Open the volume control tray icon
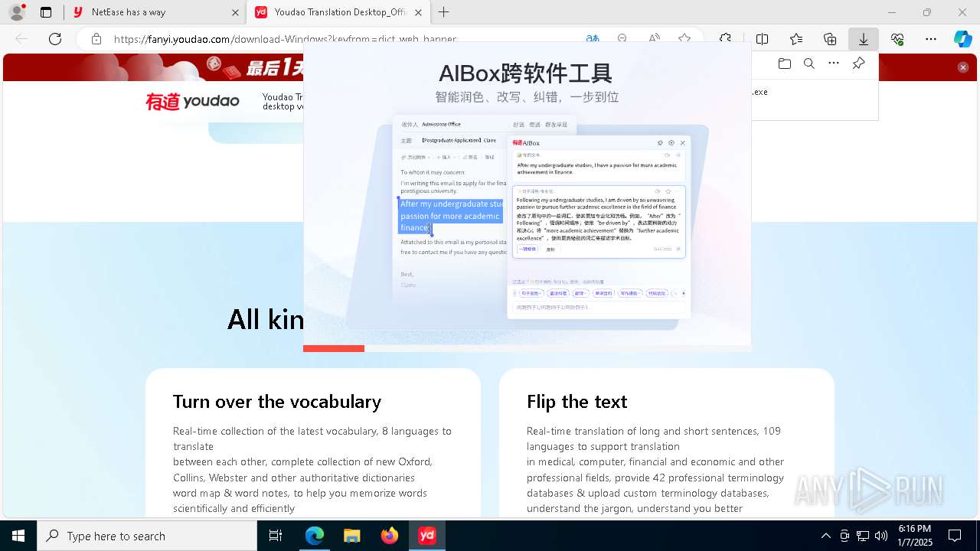Viewport: 980px width, 551px height. [881, 536]
